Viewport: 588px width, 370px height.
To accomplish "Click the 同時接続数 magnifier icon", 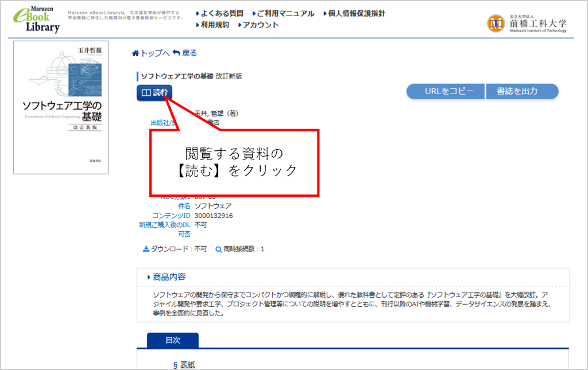I will (x=218, y=250).
